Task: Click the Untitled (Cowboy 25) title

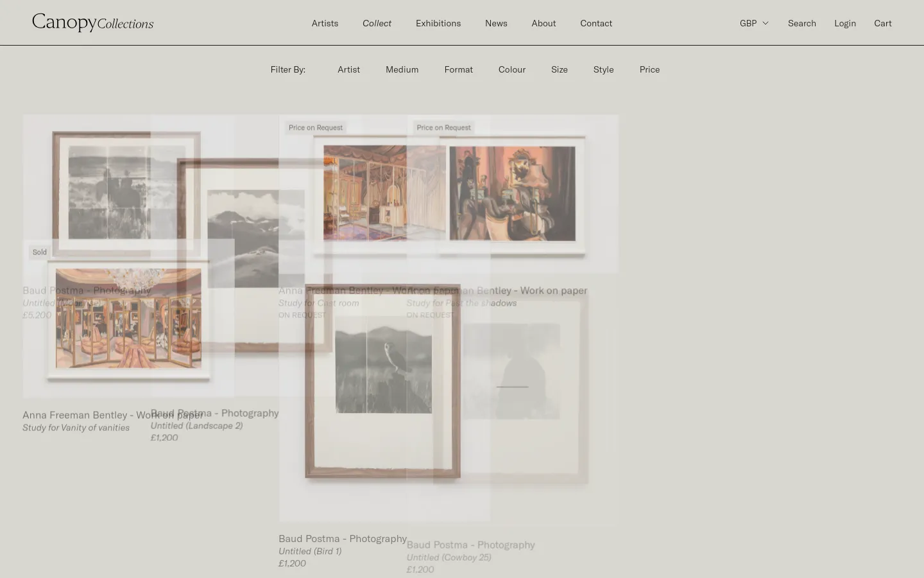Action: point(449,557)
